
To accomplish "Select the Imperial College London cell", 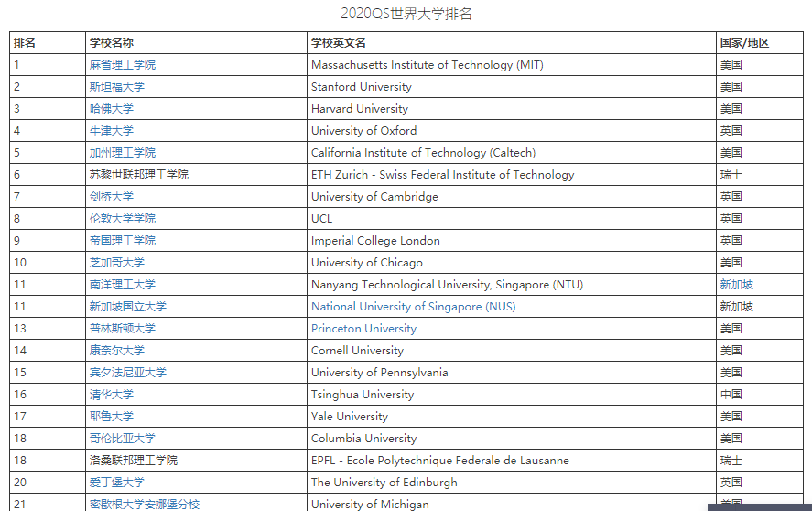I will [512, 241].
